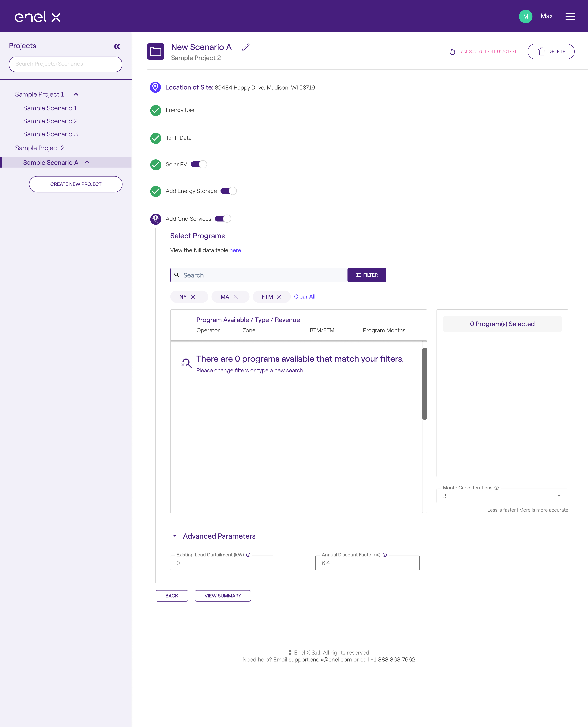This screenshot has width=588, height=727.
Task: Click the BACK button
Action: pyautogui.click(x=172, y=596)
